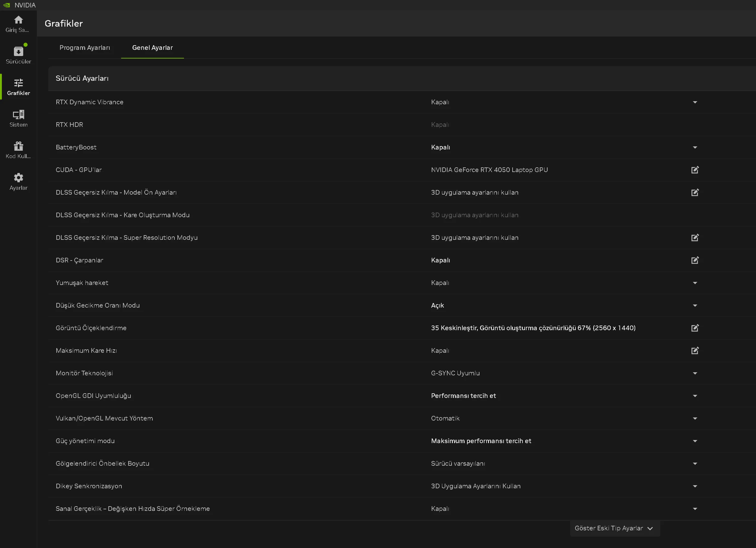Click the Monitör Teknolojisi G-SYNC Uyumlu value
756x548 pixels.
(455, 373)
